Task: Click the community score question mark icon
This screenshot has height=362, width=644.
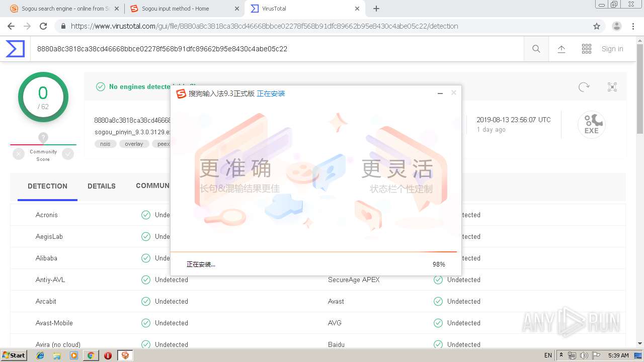Action: [43, 137]
